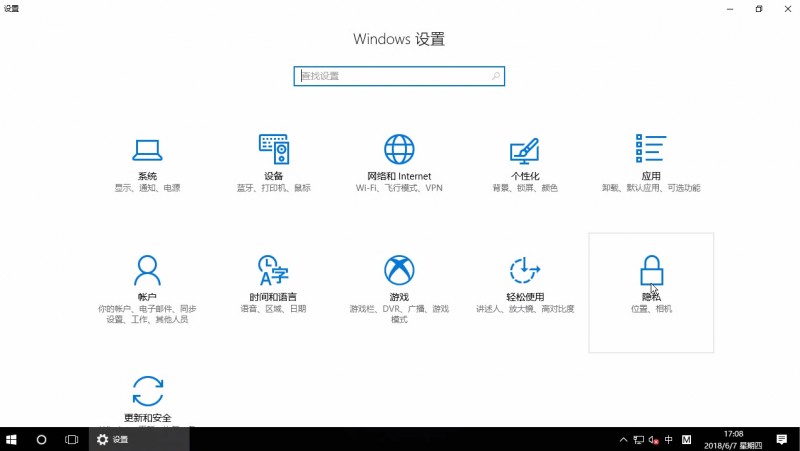Screen dimensions: 800x451
Task: Open the 设备 keyboard and speaker icon
Action: click(x=273, y=149)
